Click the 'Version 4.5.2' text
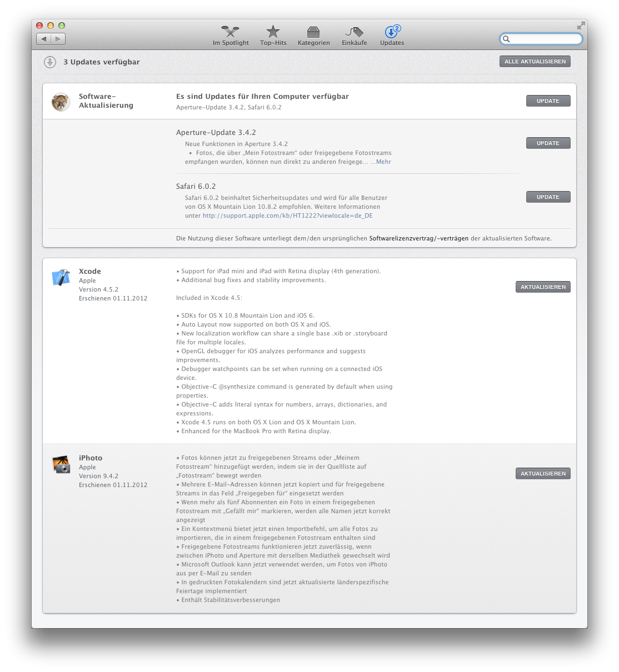The image size is (619, 672). [x=99, y=290]
